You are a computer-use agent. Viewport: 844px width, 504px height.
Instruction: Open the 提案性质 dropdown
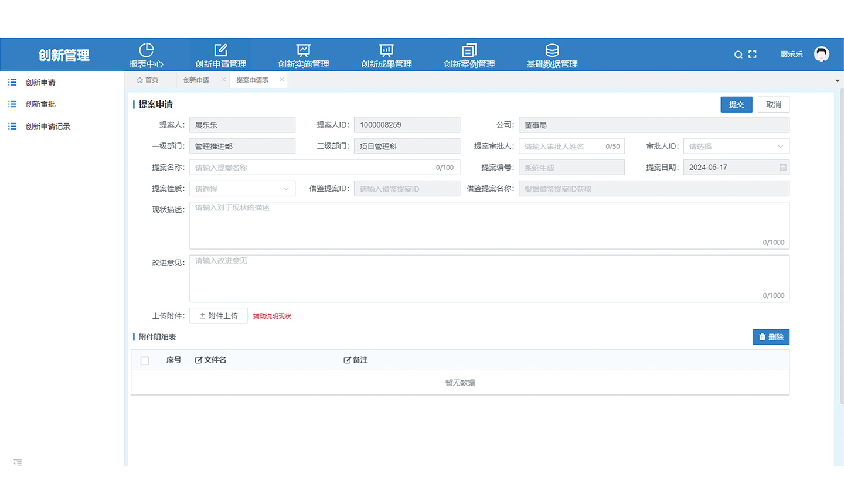coord(242,188)
